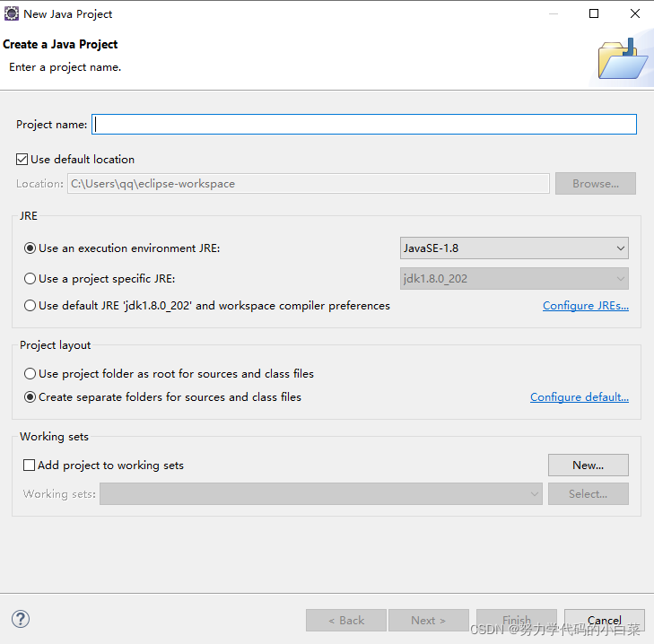Click the Java project folder wizard image
The image size is (654, 644).
click(x=623, y=59)
